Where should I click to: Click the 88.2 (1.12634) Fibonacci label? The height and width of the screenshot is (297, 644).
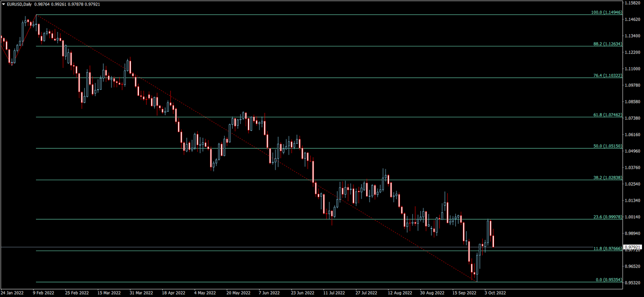[607, 44]
